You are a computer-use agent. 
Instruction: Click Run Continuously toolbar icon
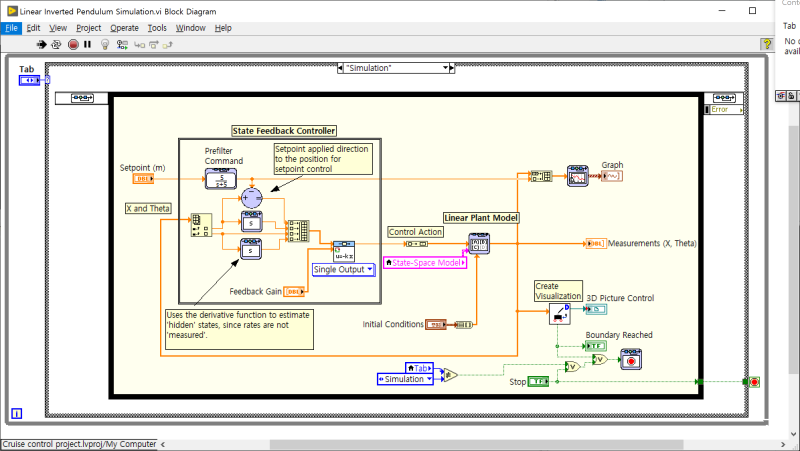(x=56, y=45)
